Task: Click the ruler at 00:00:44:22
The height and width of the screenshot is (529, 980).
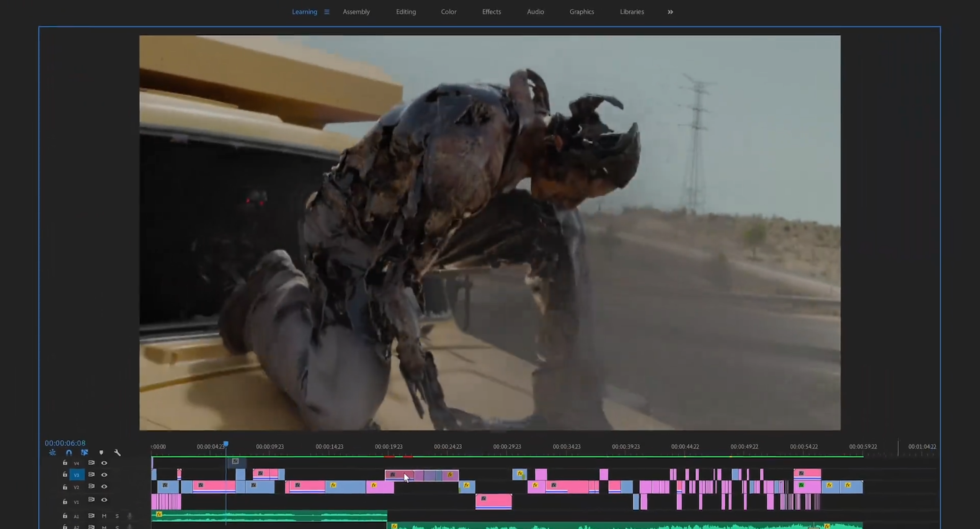Action: pyautogui.click(x=685, y=447)
